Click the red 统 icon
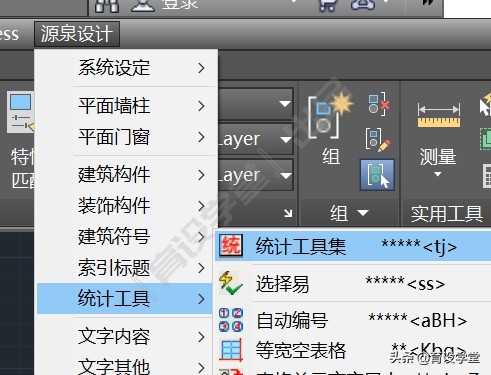491x375 pixels. point(231,246)
